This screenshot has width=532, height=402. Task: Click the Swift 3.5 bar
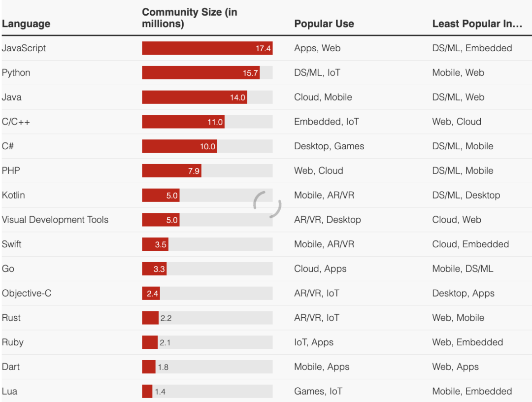click(155, 244)
